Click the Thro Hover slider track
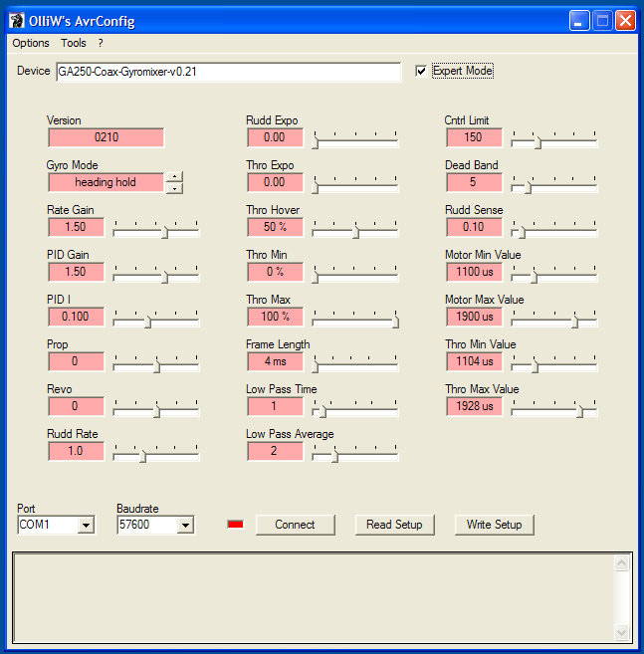Image resolution: width=644 pixels, height=654 pixels. click(355, 231)
